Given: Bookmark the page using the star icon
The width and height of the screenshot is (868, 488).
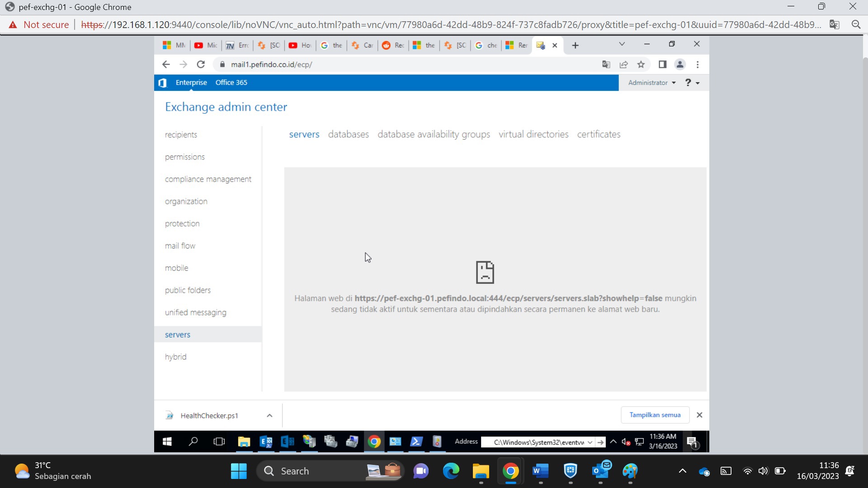Looking at the screenshot, I should 641,65.
